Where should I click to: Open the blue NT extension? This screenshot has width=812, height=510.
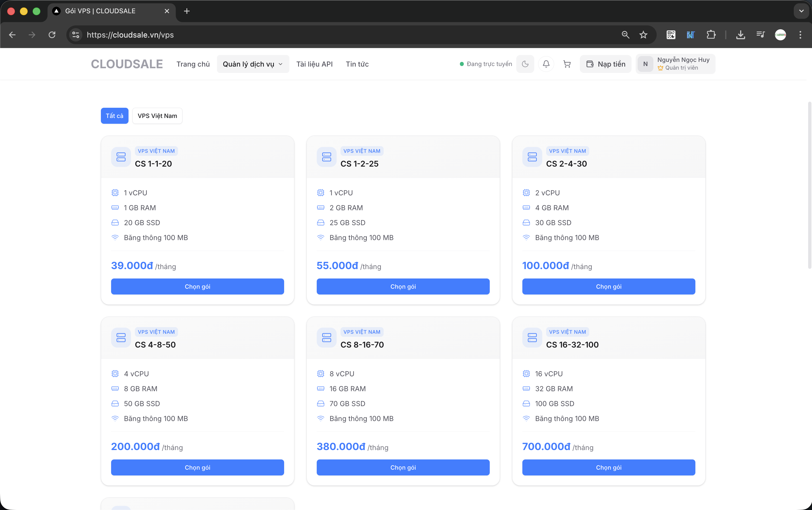coord(691,35)
